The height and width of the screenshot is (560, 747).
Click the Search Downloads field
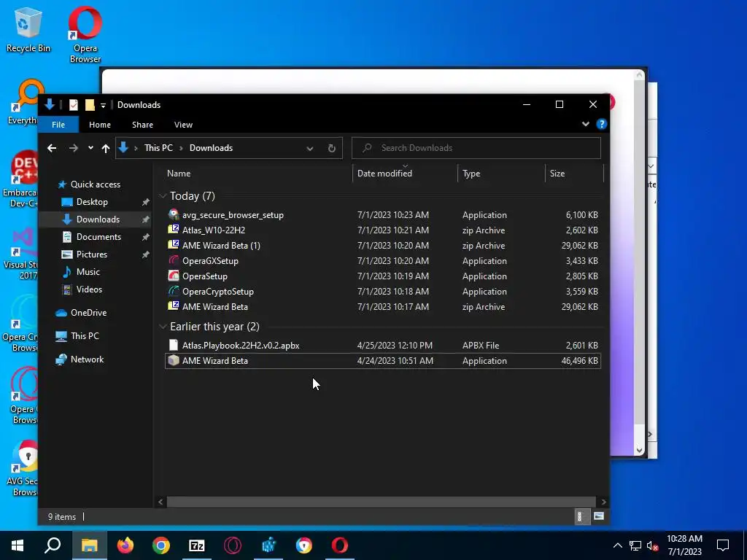coord(476,148)
